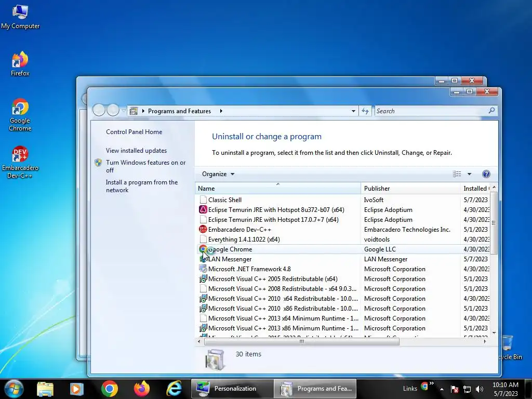Image resolution: width=532 pixels, height=399 pixels.
Task: Click the horizontal scrollbar left arrow
Action: [x=199, y=342]
